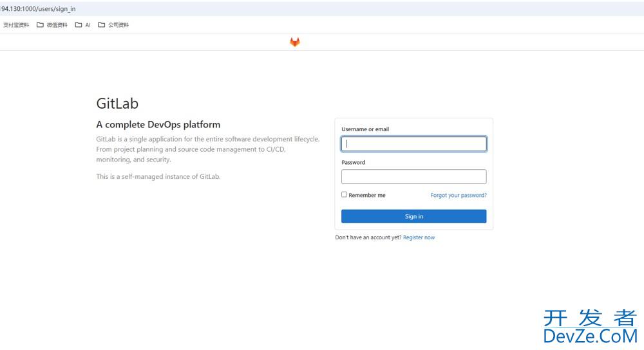Click 'This is a self-managed instance' text

point(158,176)
